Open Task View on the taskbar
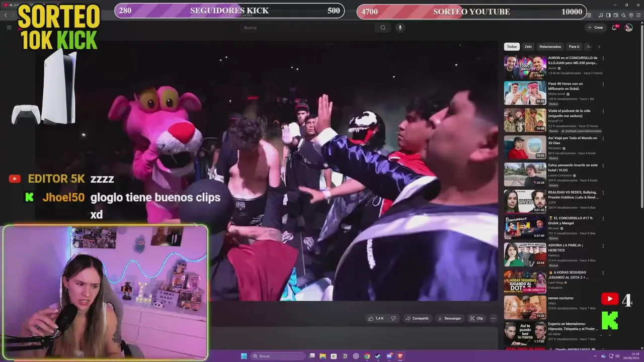This screenshot has height=362, width=644. [x=311, y=356]
